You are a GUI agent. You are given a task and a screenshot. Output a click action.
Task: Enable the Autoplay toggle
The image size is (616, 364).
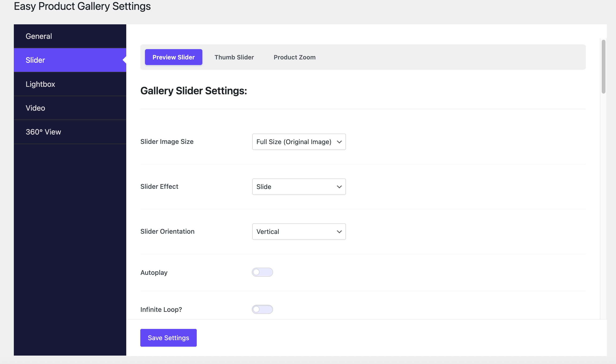click(262, 272)
